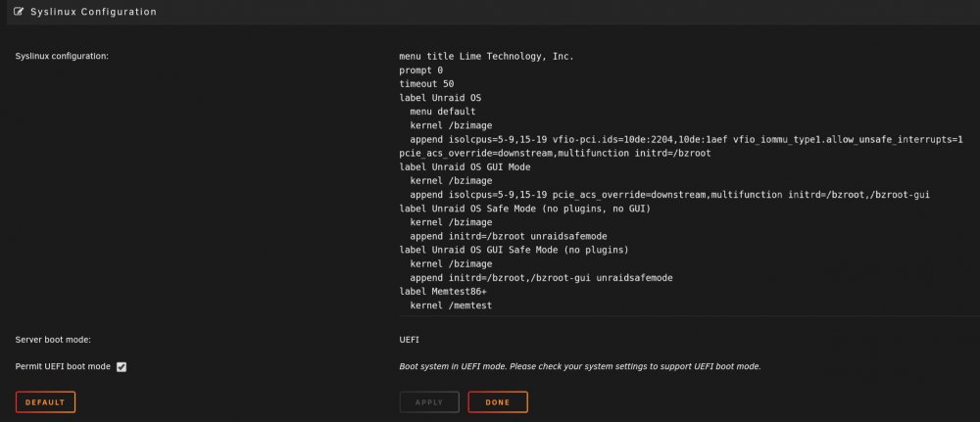Click the 'prompt 0' line
This screenshot has width=980, height=422.
[x=421, y=70]
